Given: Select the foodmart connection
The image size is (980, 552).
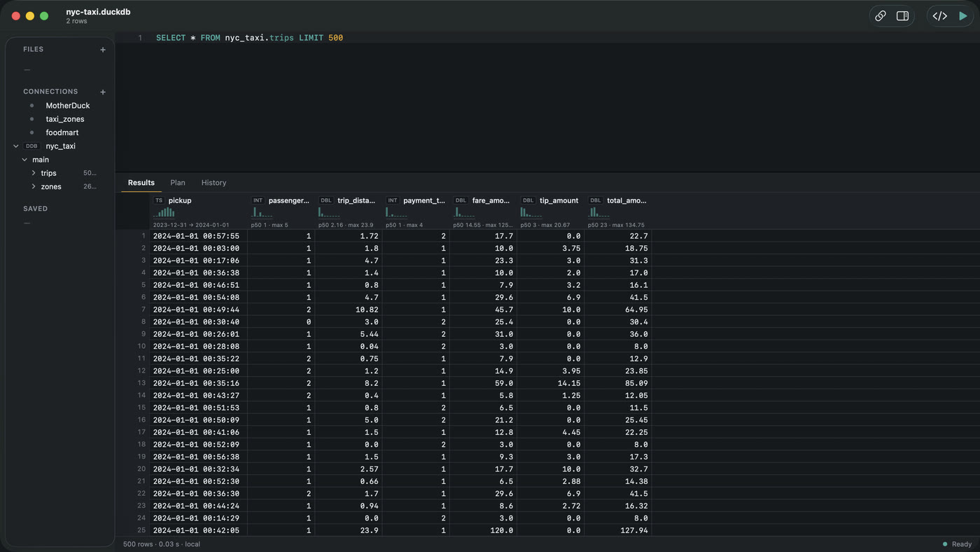Looking at the screenshot, I should pyautogui.click(x=62, y=132).
